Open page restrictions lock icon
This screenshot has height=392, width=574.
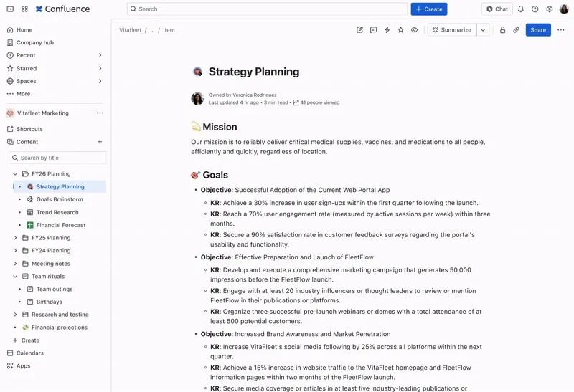(503, 30)
